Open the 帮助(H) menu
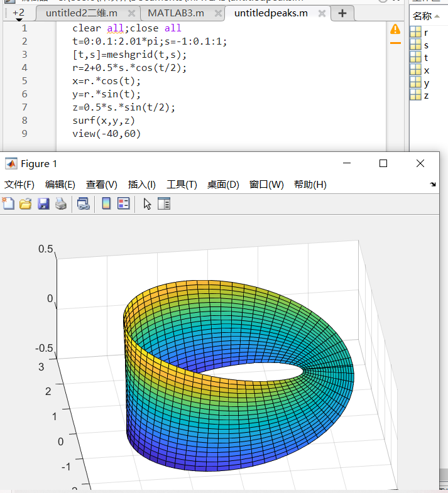Viewport: 448px width, 493px height. [310, 185]
